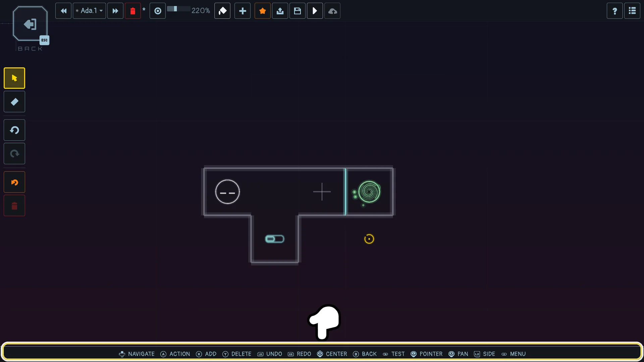Click DELETE in the hint bar
Image resolution: width=644 pixels, height=362 pixels.
click(x=237, y=354)
